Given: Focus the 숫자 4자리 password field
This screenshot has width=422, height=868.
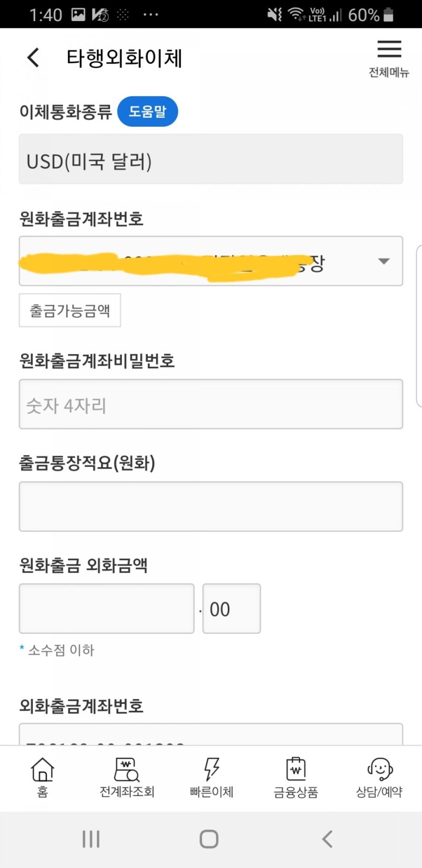Looking at the screenshot, I should tap(211, 404).
